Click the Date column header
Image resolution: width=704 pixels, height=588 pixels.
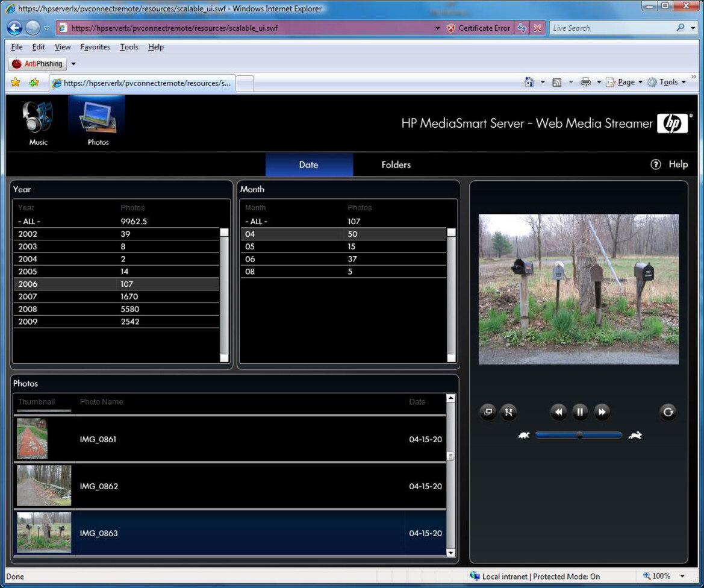tap(417, 402)
